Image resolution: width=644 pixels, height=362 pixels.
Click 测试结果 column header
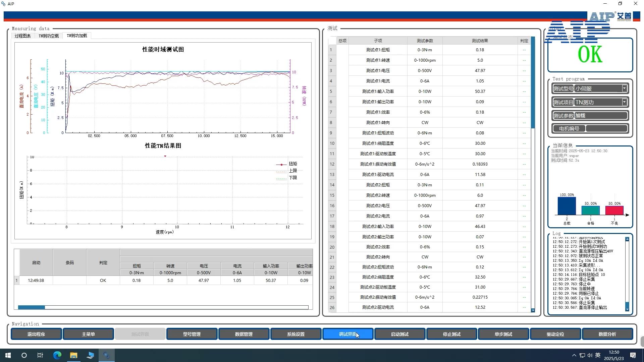(480, 41)
